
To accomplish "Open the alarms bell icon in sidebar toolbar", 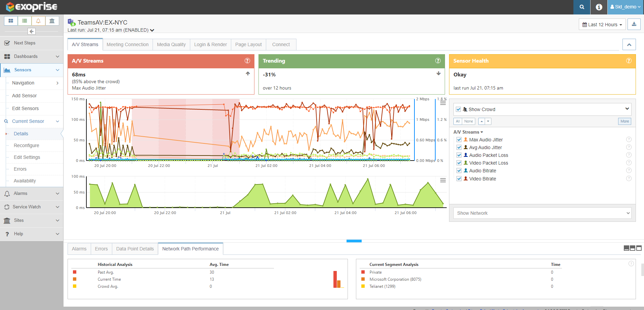I will 38,21.
